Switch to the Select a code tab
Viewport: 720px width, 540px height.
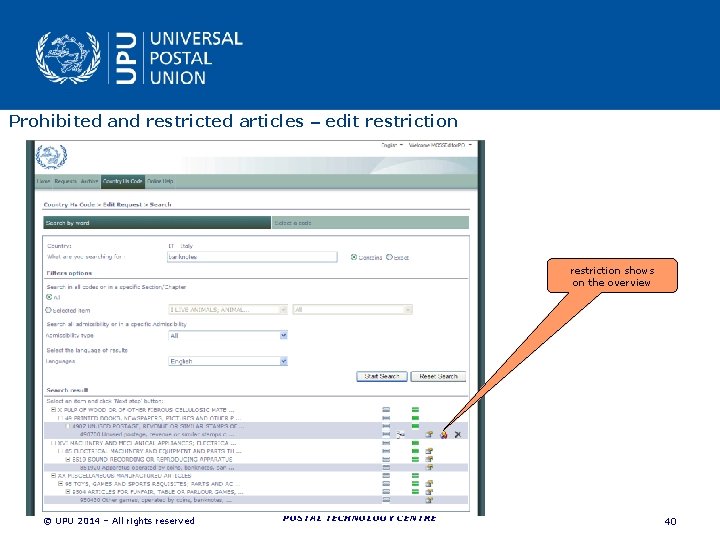[x=371, y=223]
